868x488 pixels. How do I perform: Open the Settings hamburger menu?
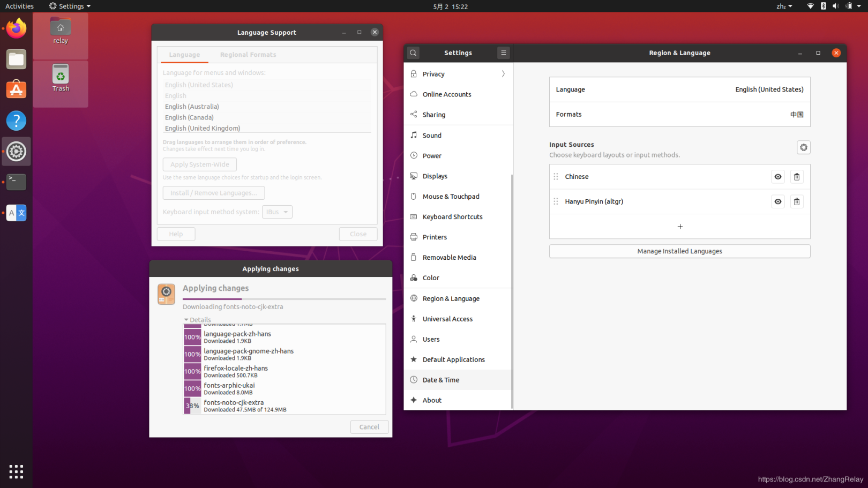[x=503, y=53]
